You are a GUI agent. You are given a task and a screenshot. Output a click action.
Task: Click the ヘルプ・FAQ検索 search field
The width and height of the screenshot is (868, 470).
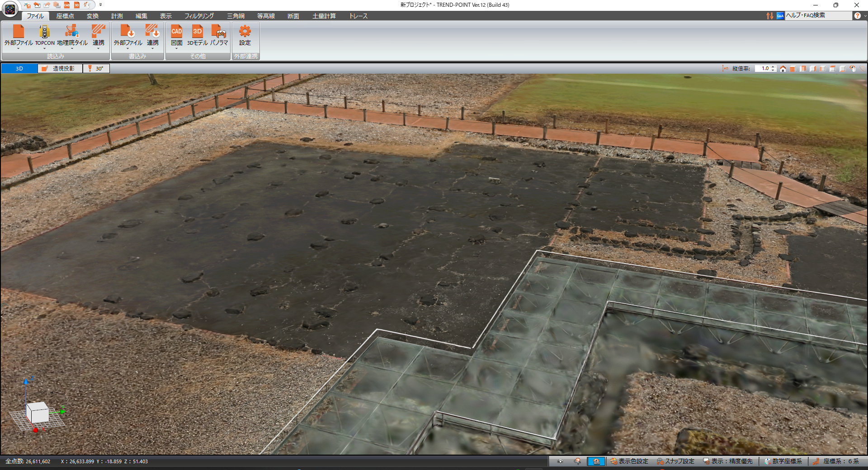817,15
